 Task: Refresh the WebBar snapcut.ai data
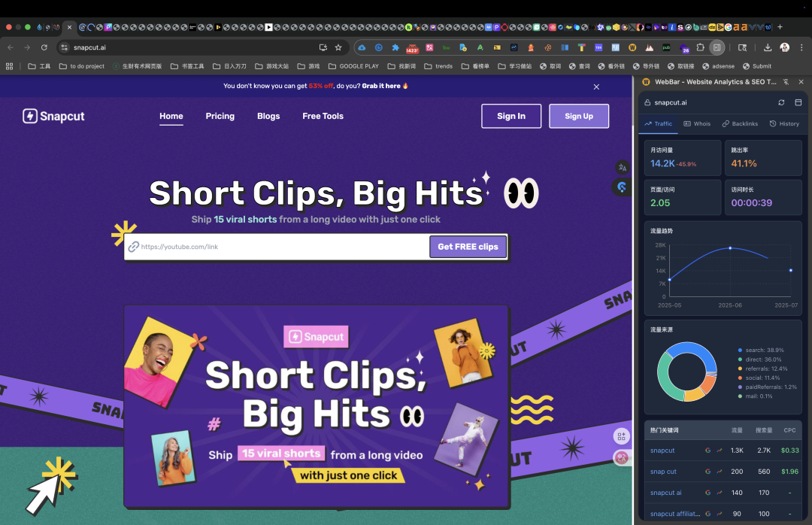click(781, 102)
